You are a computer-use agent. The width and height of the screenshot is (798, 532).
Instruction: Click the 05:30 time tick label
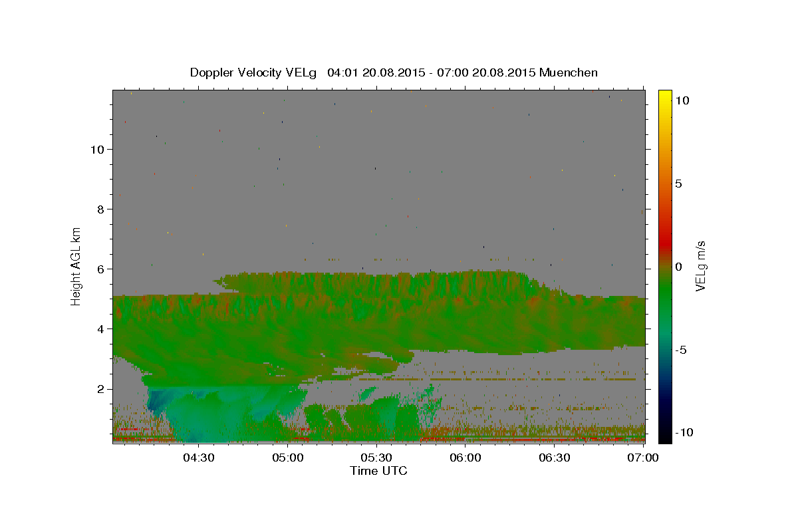(377, 458)
